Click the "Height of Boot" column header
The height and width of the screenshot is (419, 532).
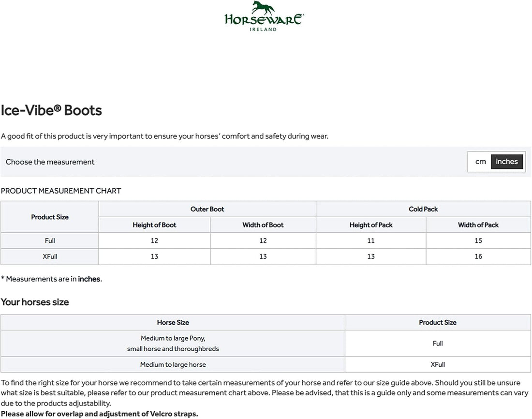(x=154, y=225)
